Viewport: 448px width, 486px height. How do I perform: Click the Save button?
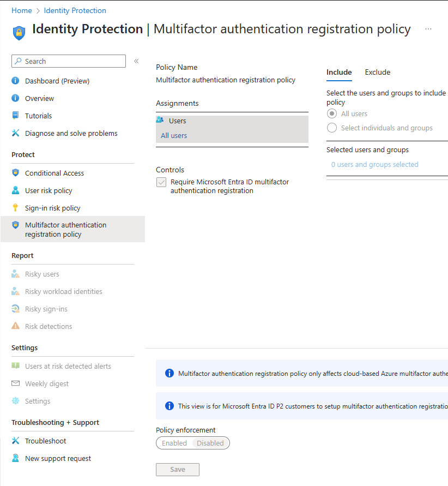click(x=178, y=469)
